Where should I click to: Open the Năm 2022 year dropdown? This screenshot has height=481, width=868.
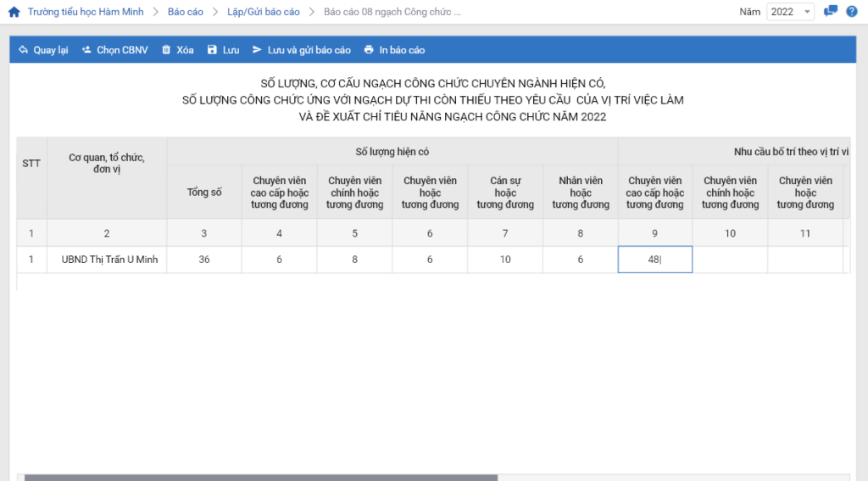(x=790, y=12)
